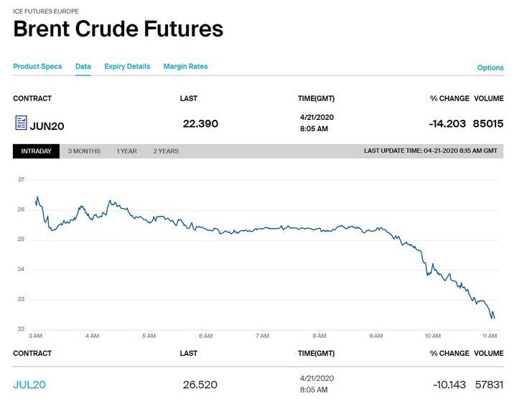Screen dimensions: 532x411
Task: Select the Data tab
Action: pyautogui.click(x=83, y=67)
